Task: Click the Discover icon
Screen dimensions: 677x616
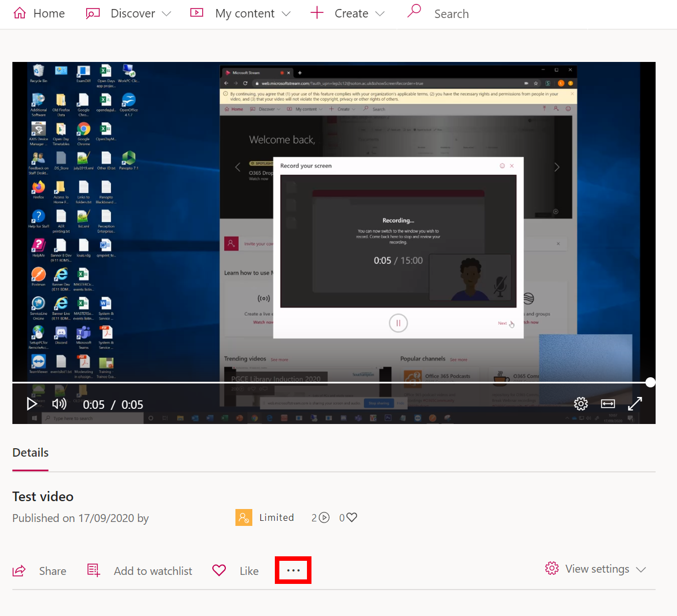Action: pos(92,13)
